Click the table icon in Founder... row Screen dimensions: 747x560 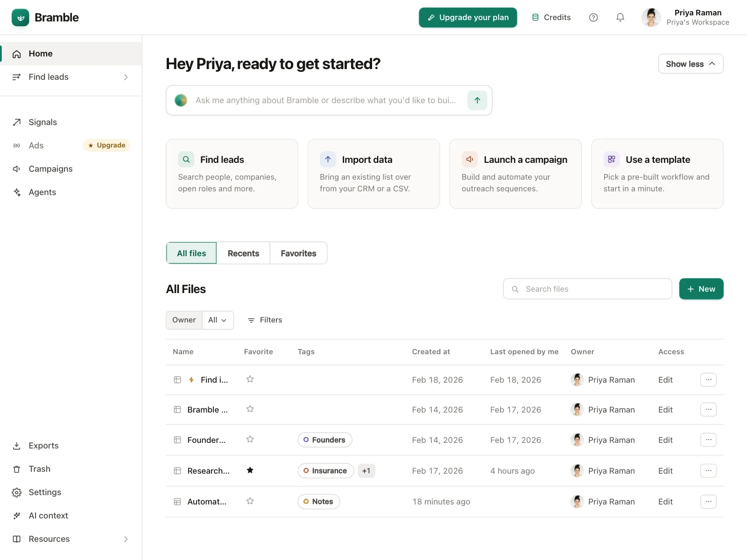coord(177,440)
